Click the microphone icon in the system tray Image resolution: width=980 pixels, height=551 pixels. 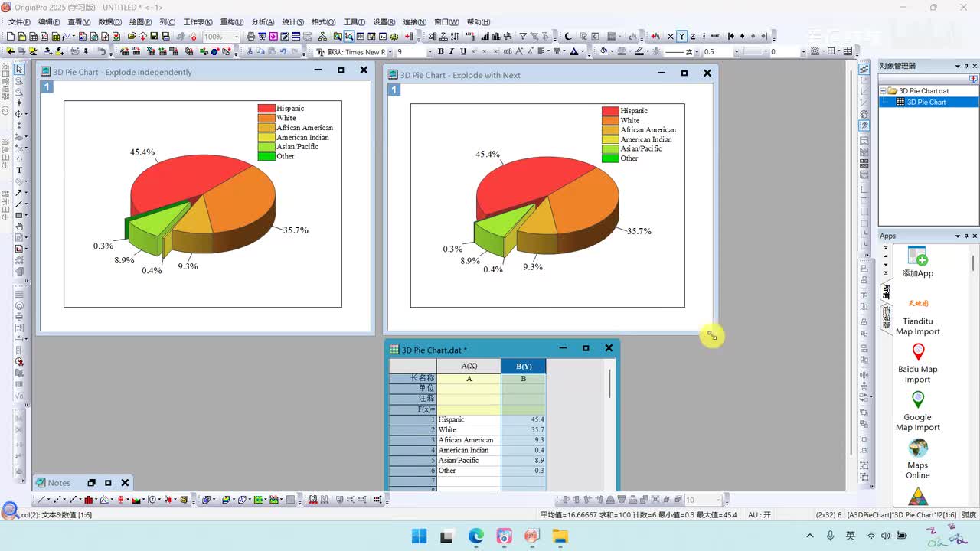click(x=831, y=536)
